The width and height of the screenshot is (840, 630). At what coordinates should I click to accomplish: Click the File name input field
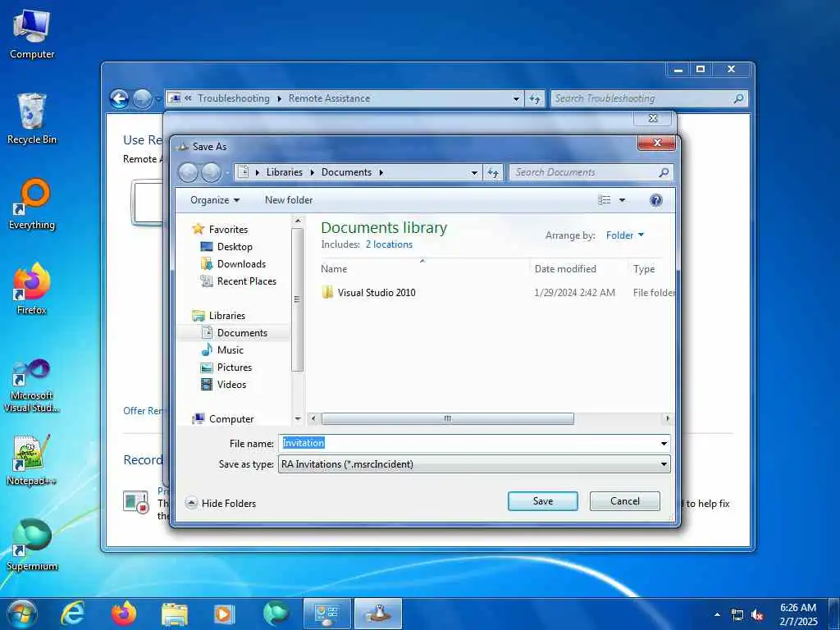(468, 443)
